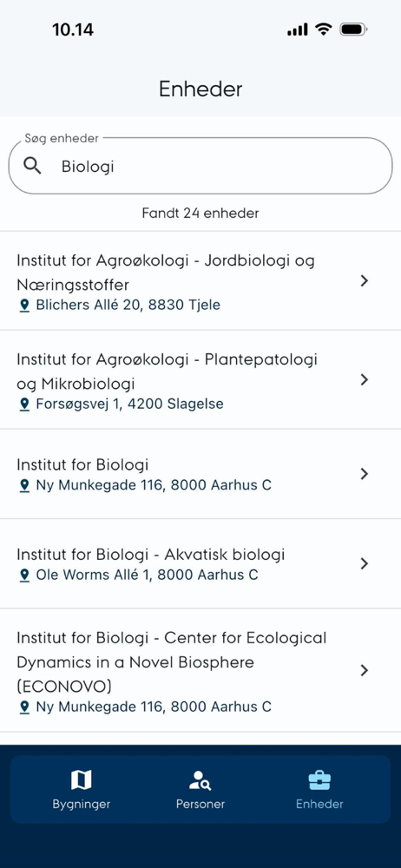The height and width of the screenshot is (868, 401).
Task: Tap location pin beside Ole Worms Allé 1
Action: click(23, 575)
